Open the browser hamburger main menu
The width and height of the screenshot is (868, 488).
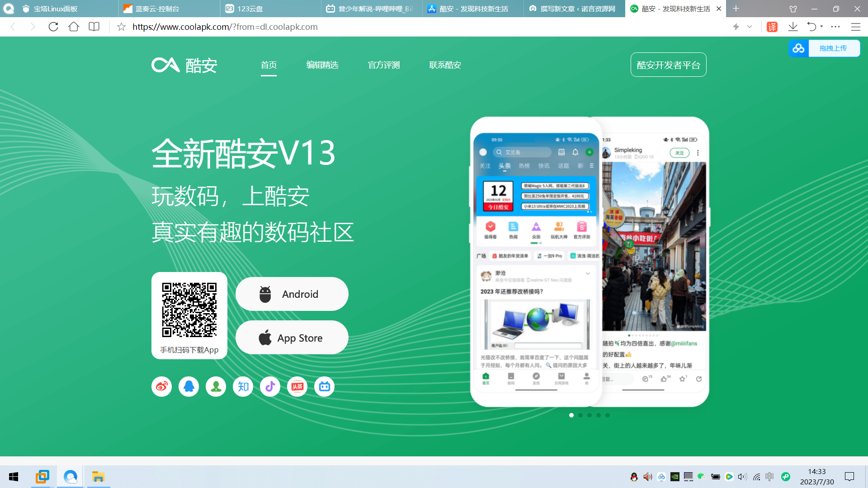pos(855,27)
